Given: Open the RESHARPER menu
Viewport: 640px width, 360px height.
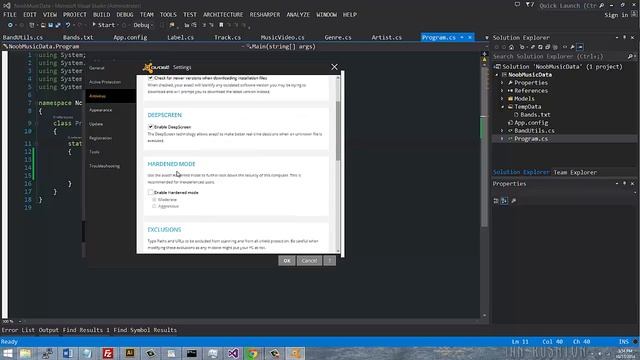Looking at the screenshot, I should click(x=265, y=14).
